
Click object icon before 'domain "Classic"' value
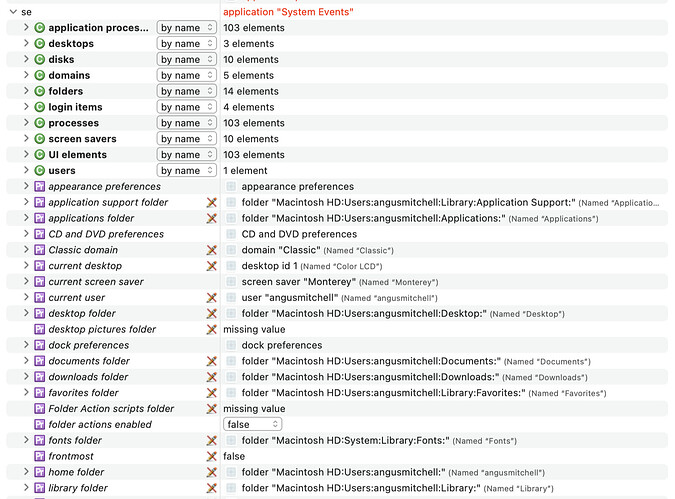point(231,250)
